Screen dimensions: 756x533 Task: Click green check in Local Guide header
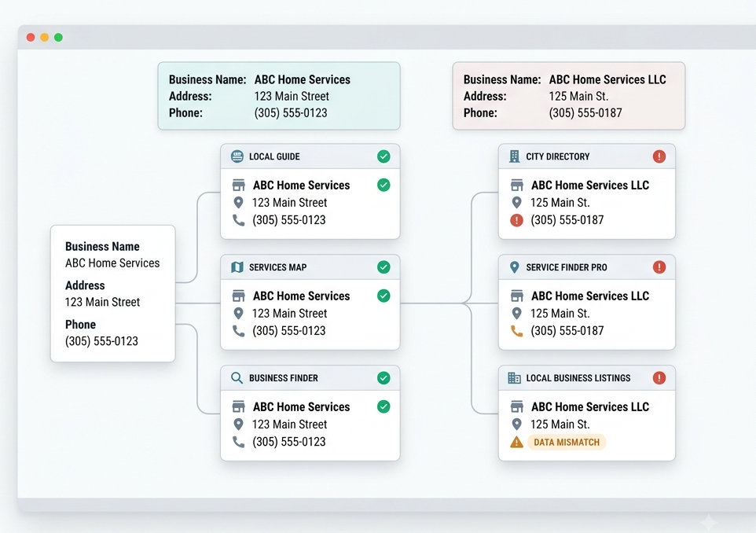click(x=384, y=156)
